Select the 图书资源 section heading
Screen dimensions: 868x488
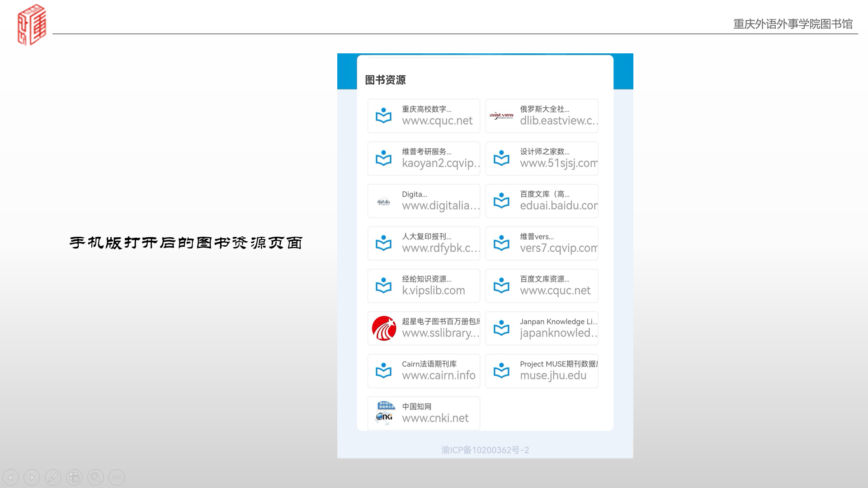pos(385,80)
